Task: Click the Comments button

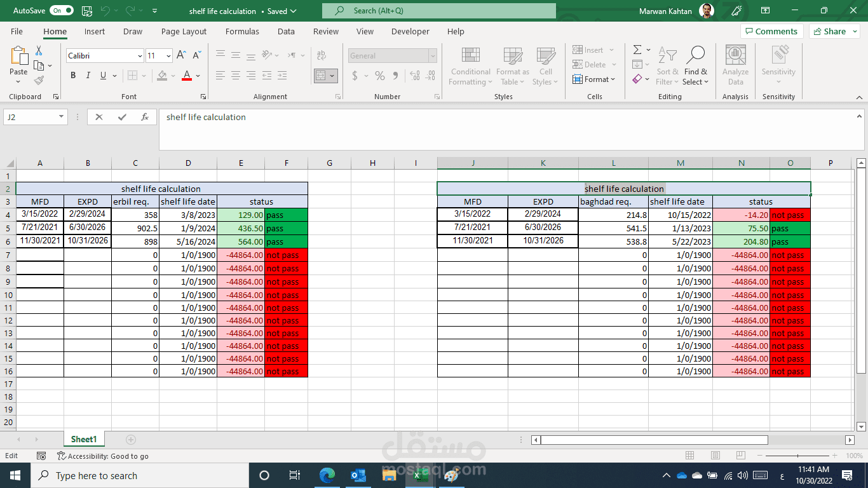Action: click(771, 31)
